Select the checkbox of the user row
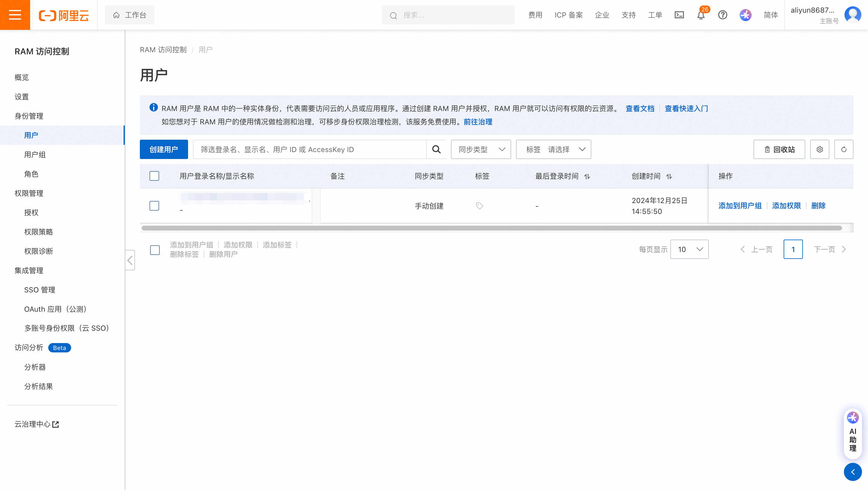 click(x=154, y=206)
